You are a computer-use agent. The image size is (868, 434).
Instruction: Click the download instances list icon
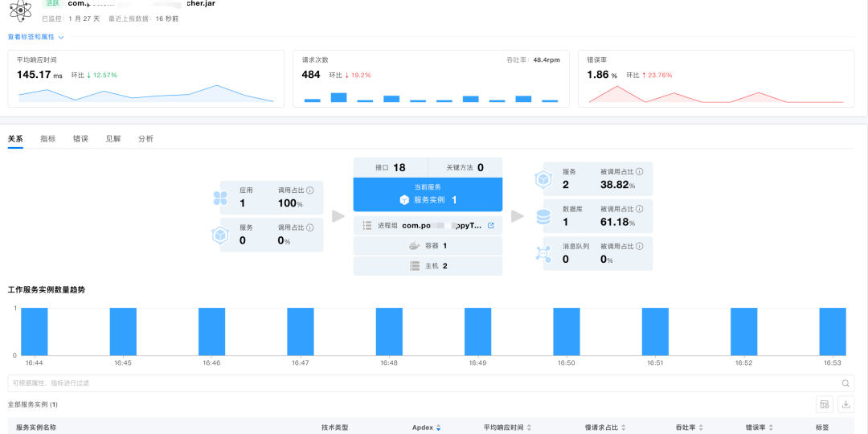[x=845, y=404]
